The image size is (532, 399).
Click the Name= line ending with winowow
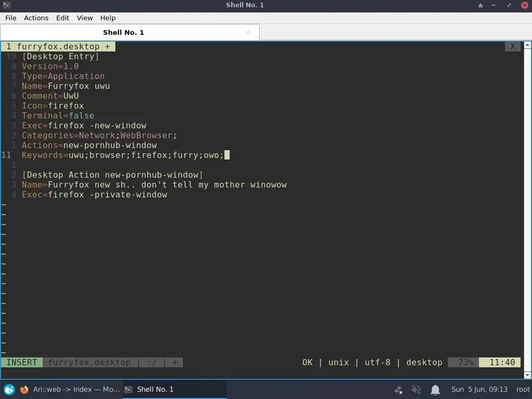pos(154,184)
